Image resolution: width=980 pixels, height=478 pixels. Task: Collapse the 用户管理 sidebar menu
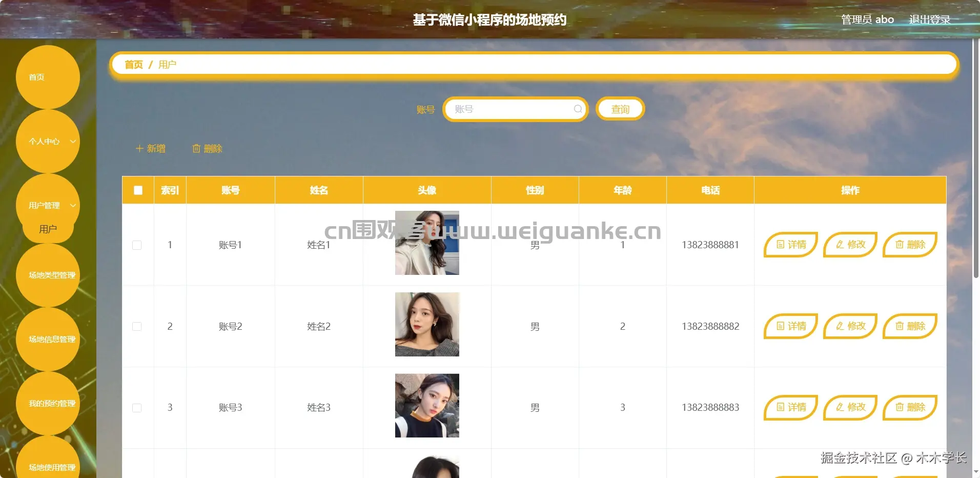click(48, 205)
